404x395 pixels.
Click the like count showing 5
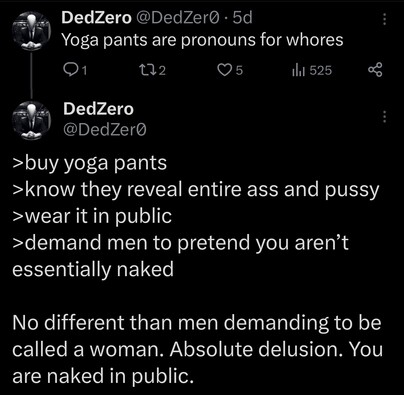239,71
